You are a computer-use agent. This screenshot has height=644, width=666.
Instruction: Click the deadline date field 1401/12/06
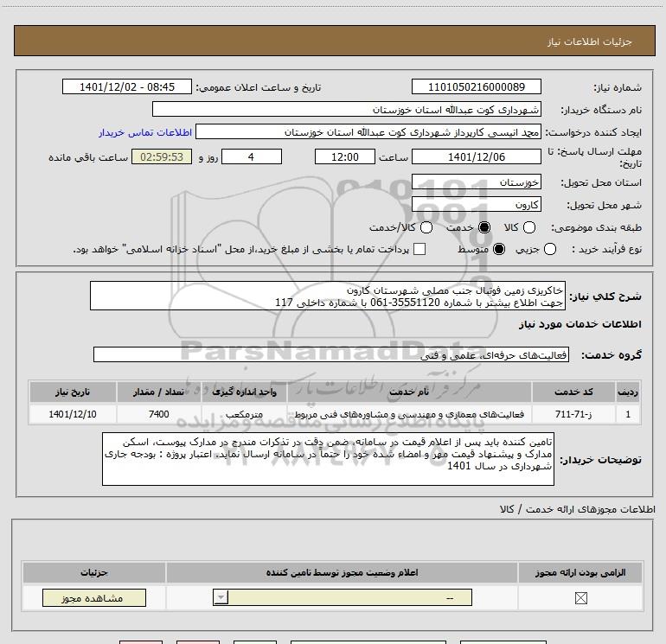coord(476,156)
